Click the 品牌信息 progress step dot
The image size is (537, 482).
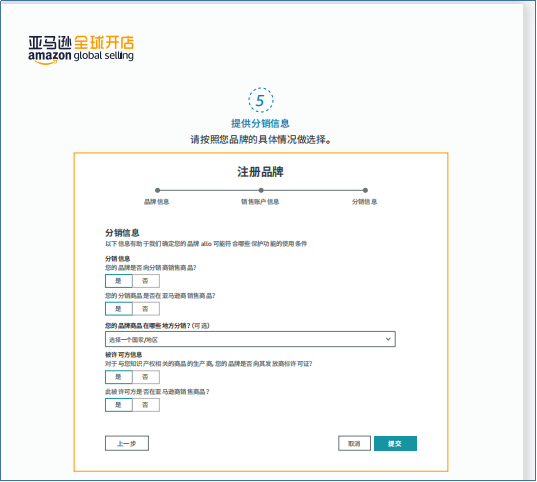click(x=158, y=190)
